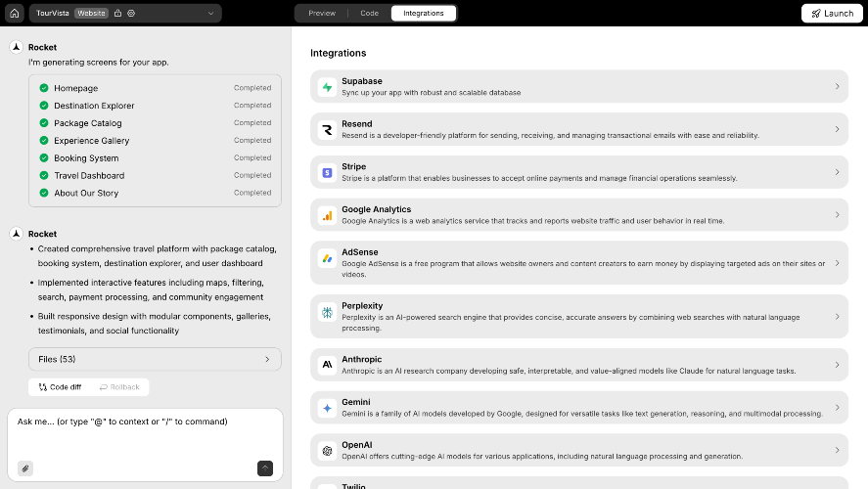This screenshot has width=868, height=489.
Task: Send message with the arrow button
Action: [265, 468]
